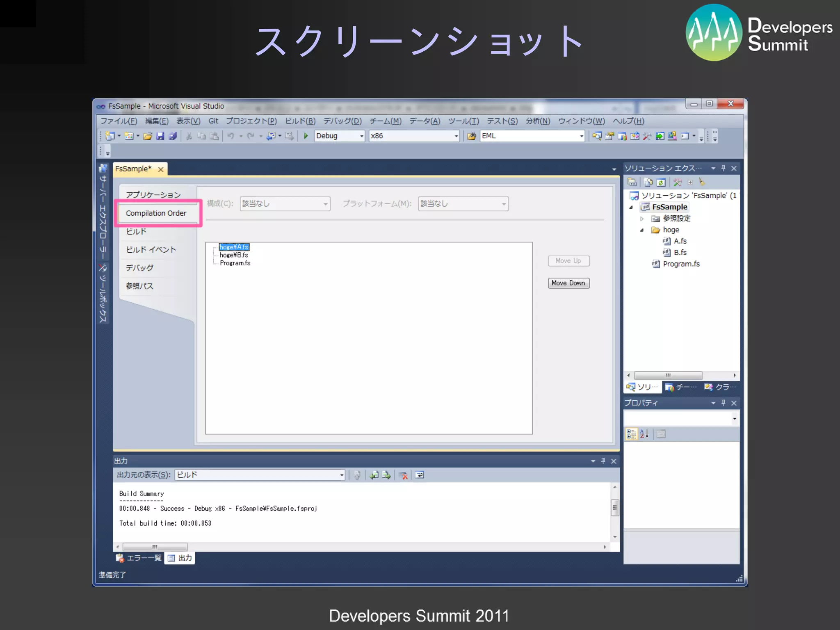Pin the Solution Explorer panel

pyautogui.click(x=724, y=168)
